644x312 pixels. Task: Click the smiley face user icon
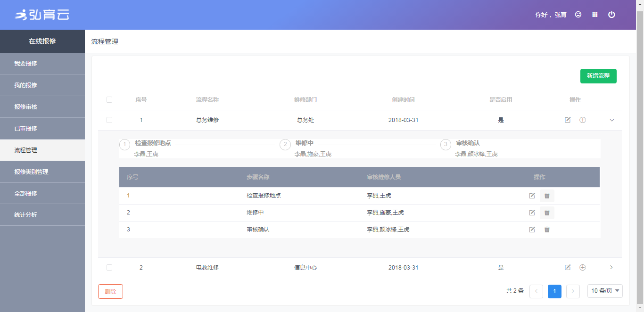pyautogui.click(x=578, y=15)
